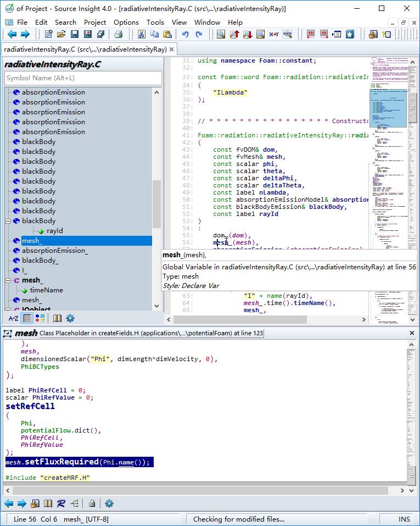420x526 pixels.
Task: Close the radiativeIntensityRay.C file tab
Action: point(171,49)
